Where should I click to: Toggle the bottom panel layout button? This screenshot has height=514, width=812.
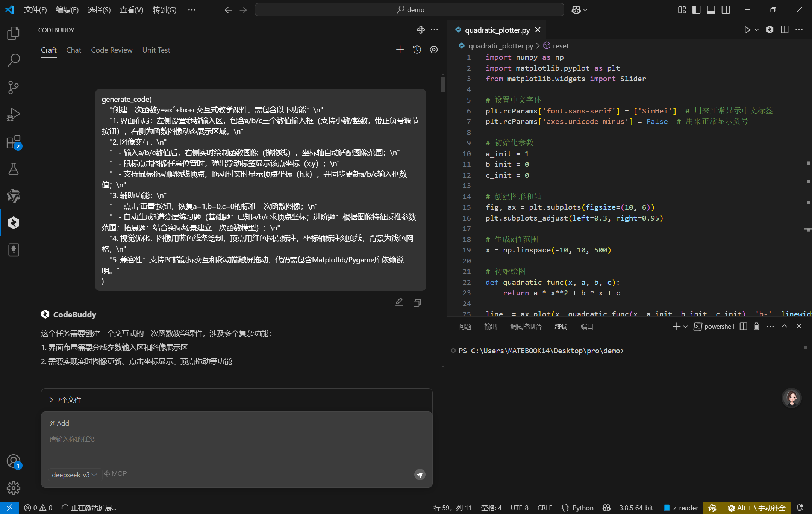pos(710,10)
